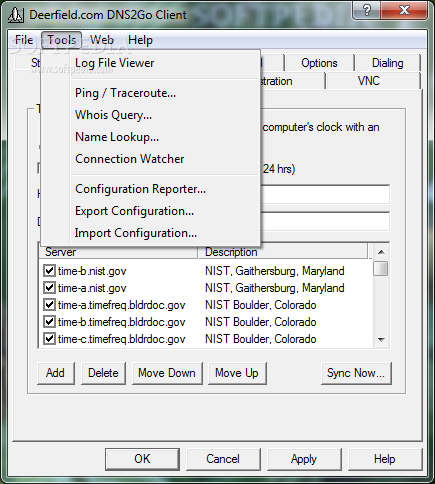The image size is (435, 484).
Task: Click the upper text field below 24 hrs
Action: point(325,194)
